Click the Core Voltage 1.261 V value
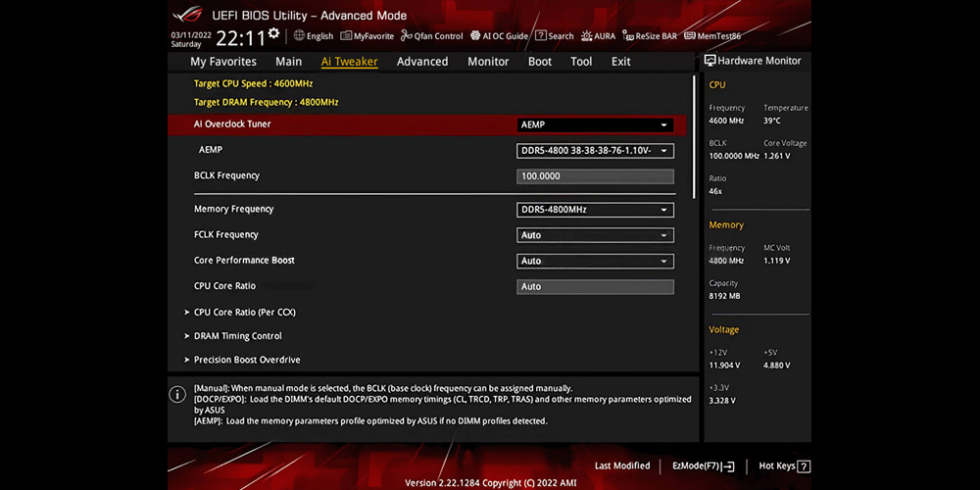Screen dimensions: 980x490 (x=777, y=156)
